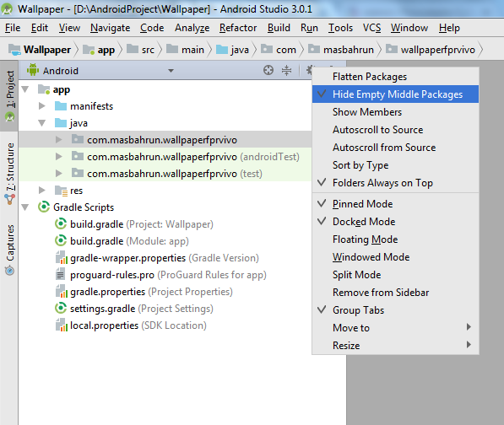Collapse the java folder
Screen dimensions: 504x425
click(x=41, y=122)
